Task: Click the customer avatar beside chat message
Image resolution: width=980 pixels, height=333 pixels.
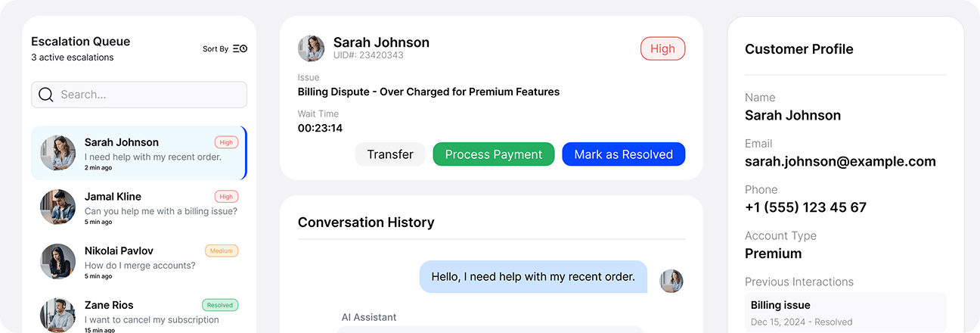Action: coord(671,281)
